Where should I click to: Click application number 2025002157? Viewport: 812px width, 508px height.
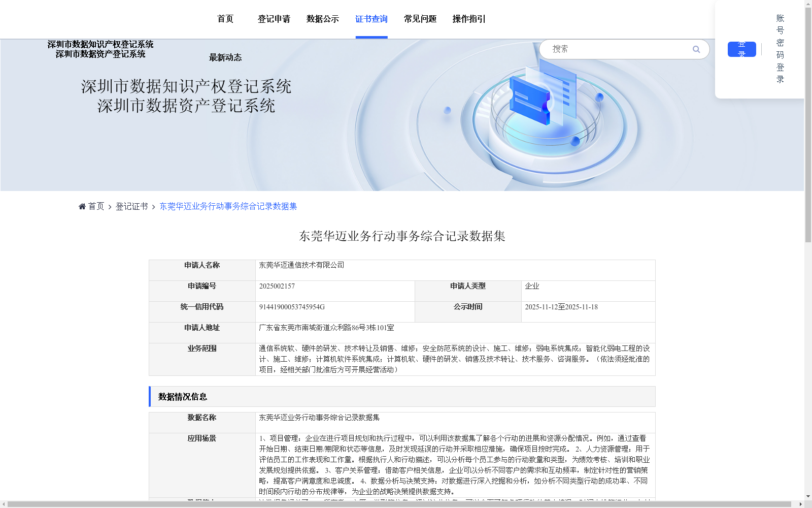pos(277,286)
